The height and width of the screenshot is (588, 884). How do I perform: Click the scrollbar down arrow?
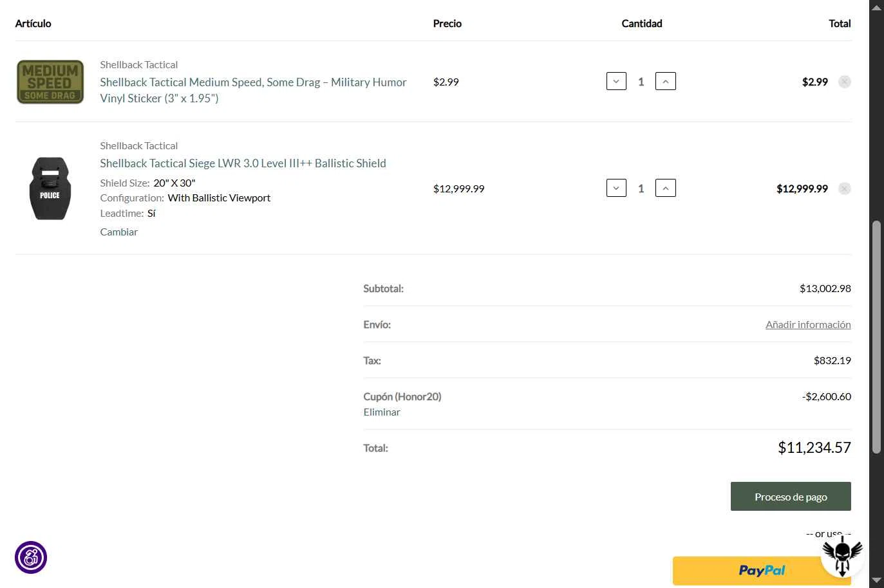(x=876, y=580)
